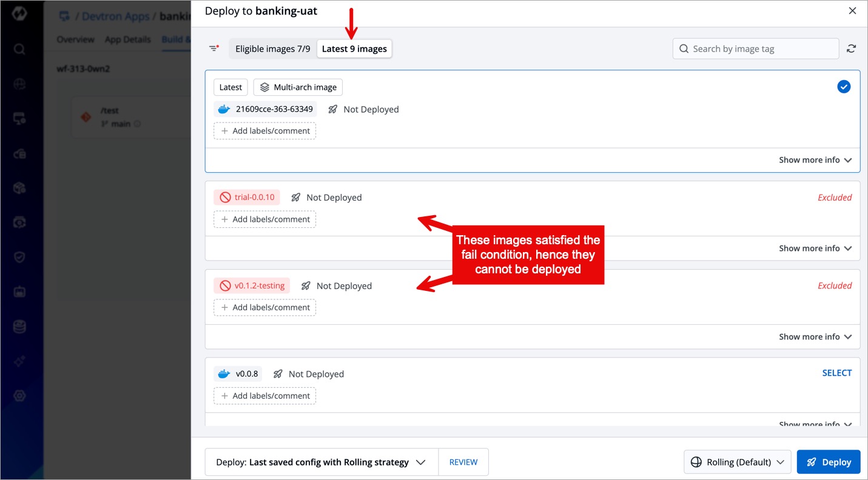Viewport: 868px width, 480px height.
Task: Click the blue Deploy button
Action: tap(829, 462)
